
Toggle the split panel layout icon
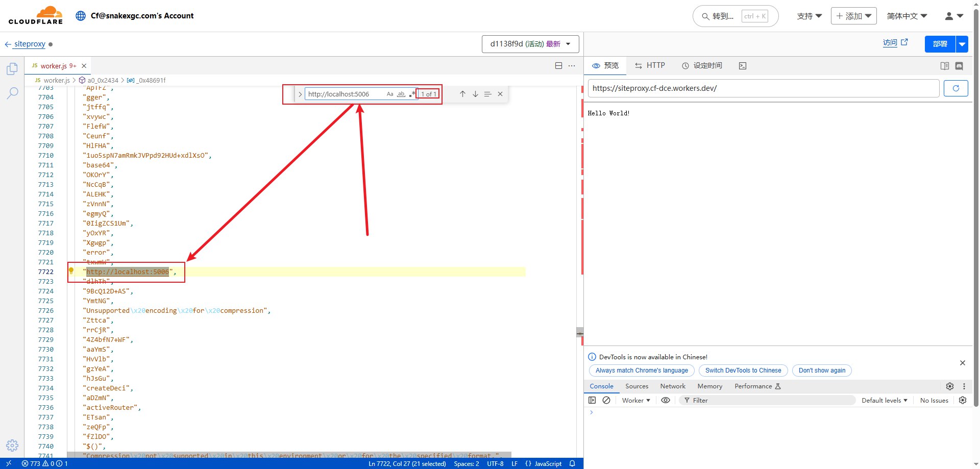tap(945, 66)
